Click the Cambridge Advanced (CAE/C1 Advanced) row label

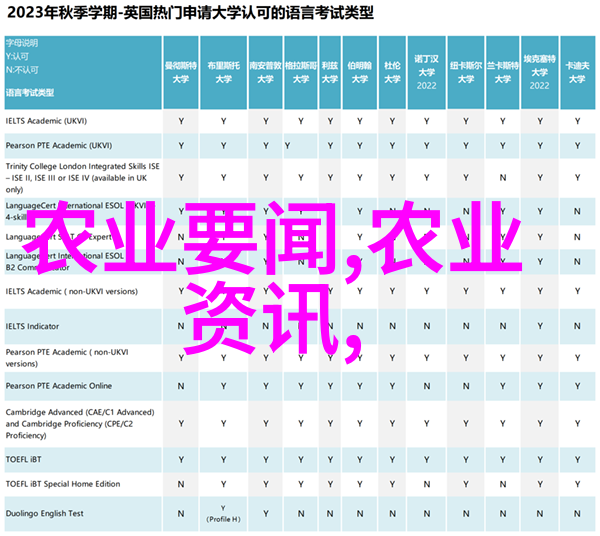(80, 424)
